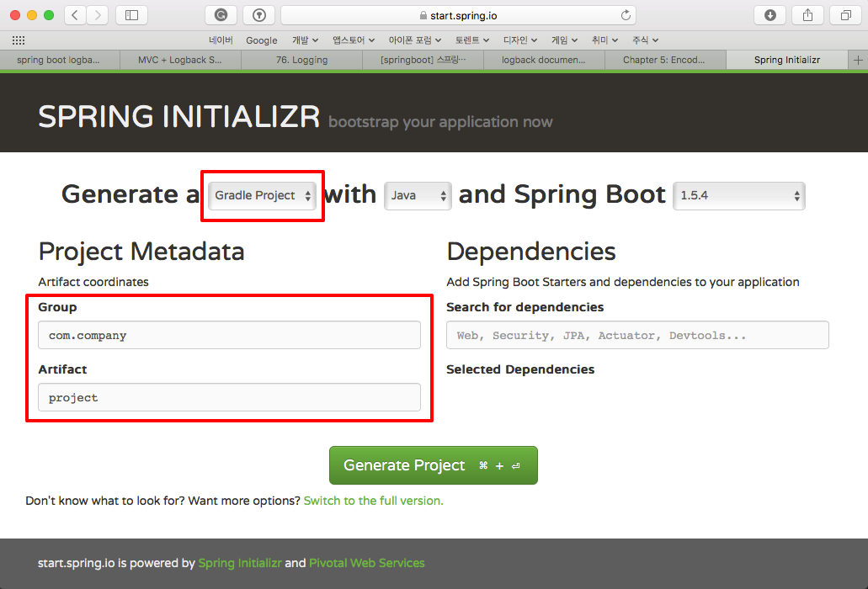Viewport: 868px width, 589px height.
Task: Open the Switch to the full version link
Action: [x=373, y=500]
